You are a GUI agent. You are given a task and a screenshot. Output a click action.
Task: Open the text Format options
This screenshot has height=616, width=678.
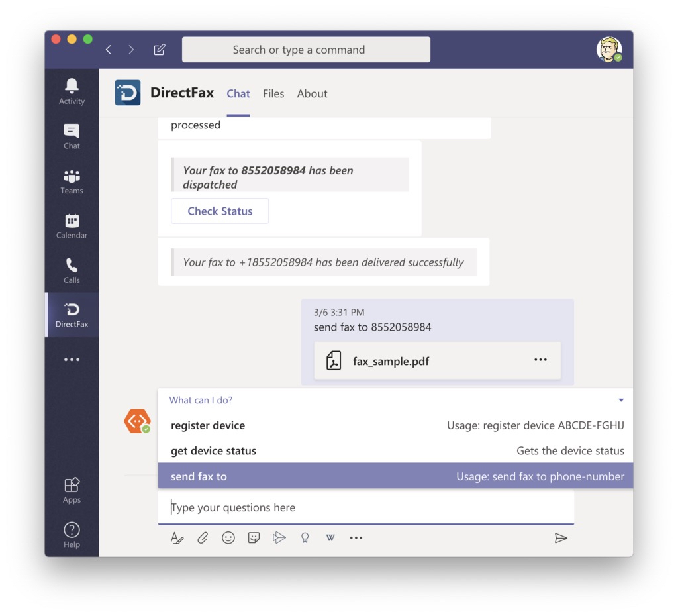(177, 538)
